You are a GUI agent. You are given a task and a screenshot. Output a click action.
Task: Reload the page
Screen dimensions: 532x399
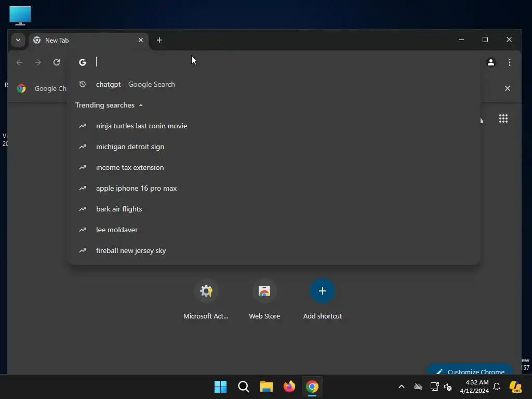[x=57, y=62]
